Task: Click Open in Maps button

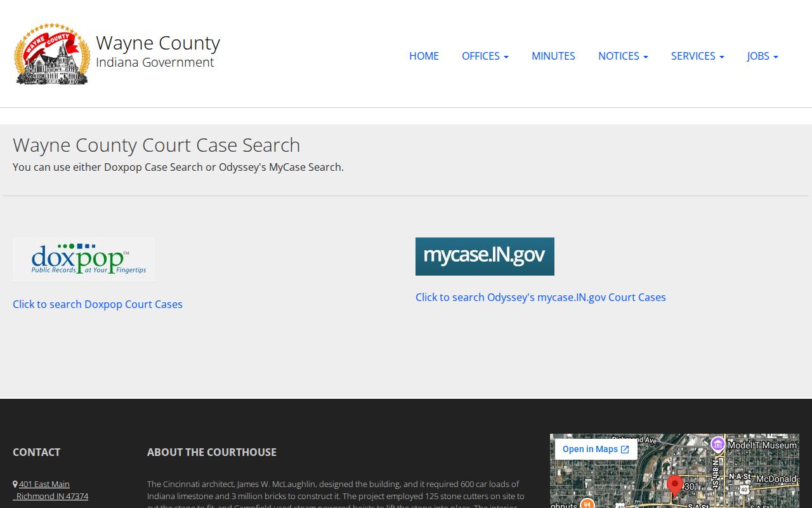Action: (596, 449)
